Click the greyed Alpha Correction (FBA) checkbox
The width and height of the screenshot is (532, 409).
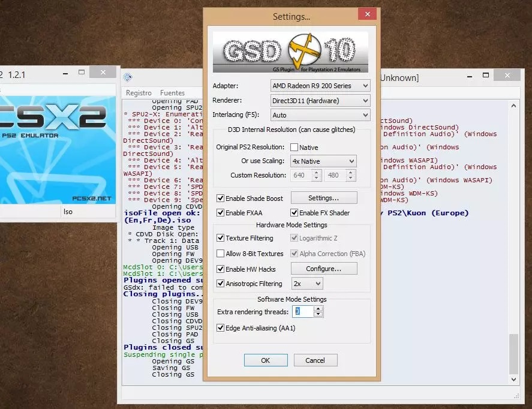[294, 253]
